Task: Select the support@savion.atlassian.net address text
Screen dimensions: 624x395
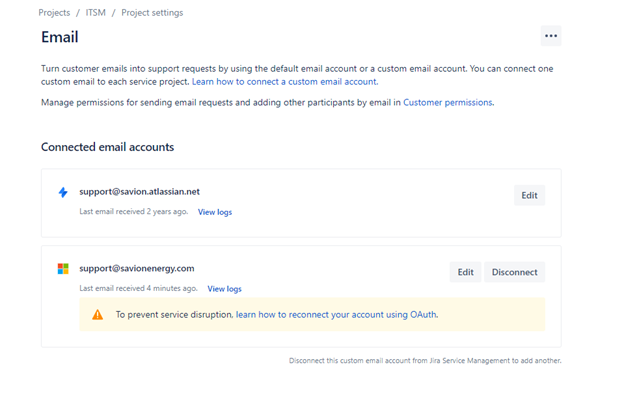Action: 139,192
